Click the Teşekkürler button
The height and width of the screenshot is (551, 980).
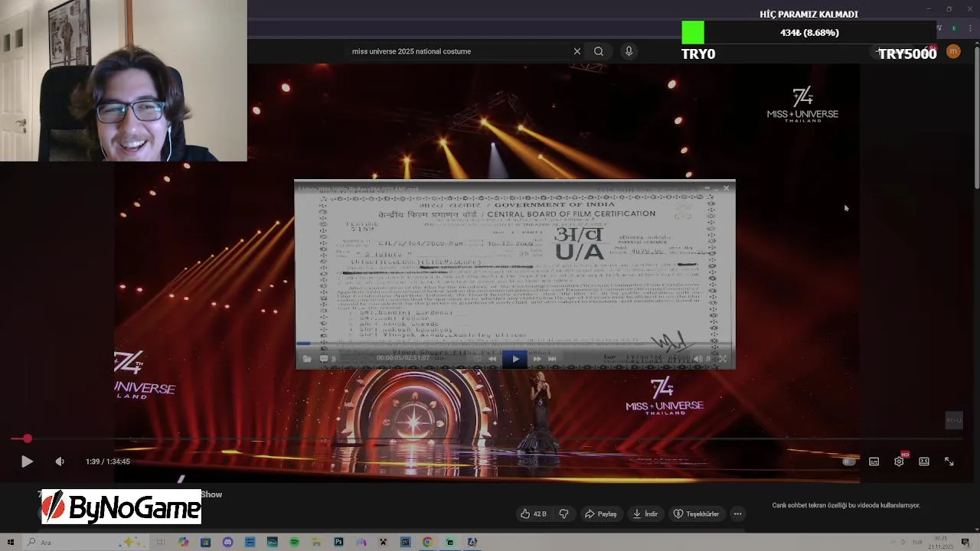[x=696, y=514]
